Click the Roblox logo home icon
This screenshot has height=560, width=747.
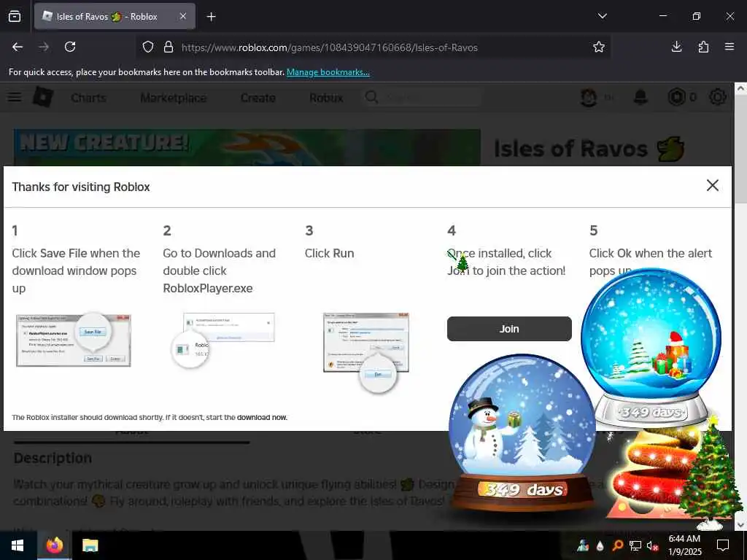(x=43, y=97)
